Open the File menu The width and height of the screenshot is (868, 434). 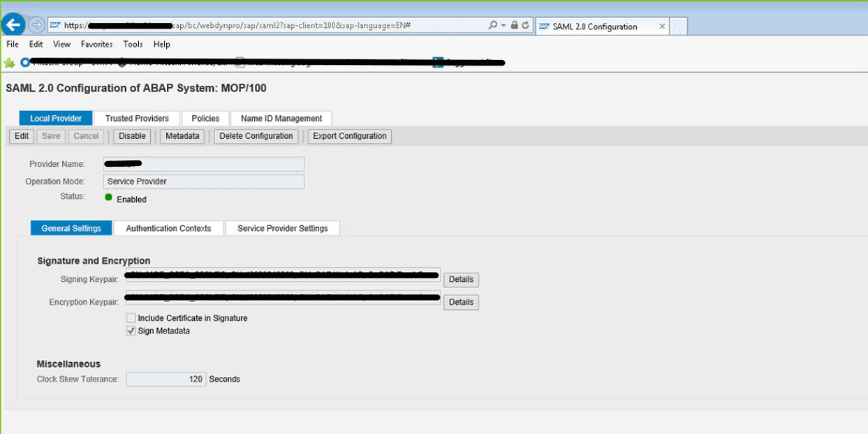pos(13,44)
